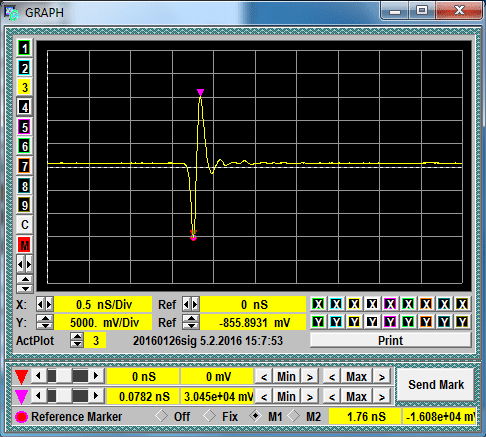This screenshot has height=437, width=486.
Task: Select green plot channel 6 button
Action: click(x=24, y=146)
